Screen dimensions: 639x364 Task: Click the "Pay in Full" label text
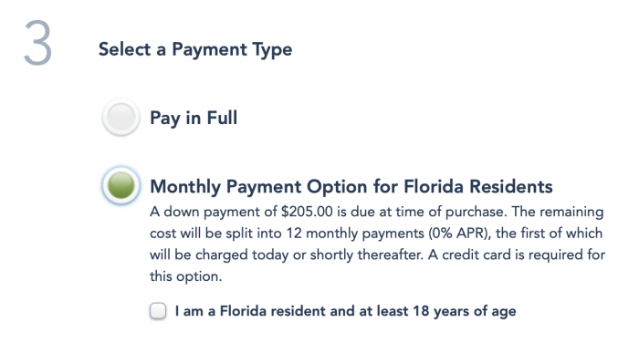click(194, 118)
